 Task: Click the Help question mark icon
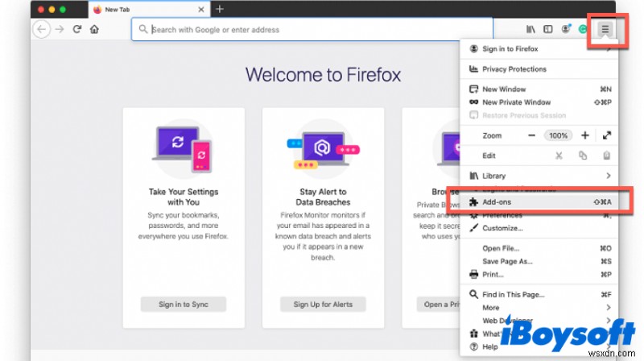(x=474, y=346)
